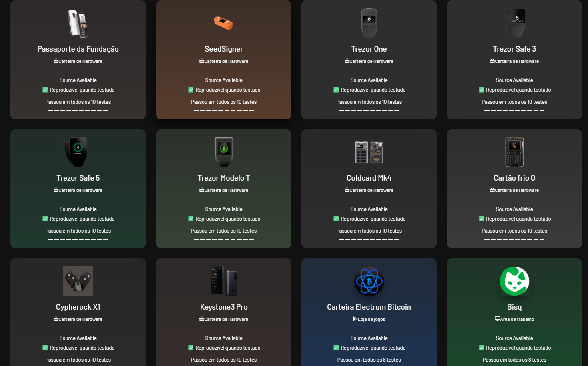Open the Bisq title link
This screenshot has height=366, width=588.
coord(514,307)
